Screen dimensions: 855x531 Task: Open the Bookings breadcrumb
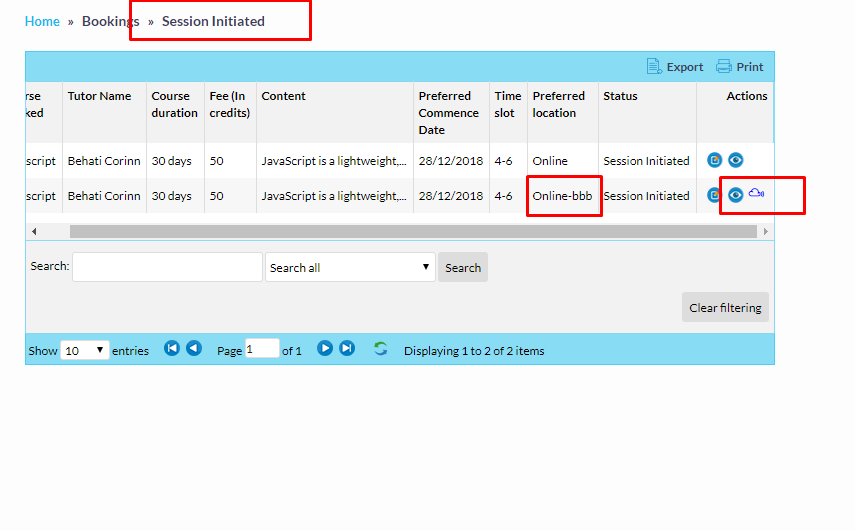tap(110, 21)
